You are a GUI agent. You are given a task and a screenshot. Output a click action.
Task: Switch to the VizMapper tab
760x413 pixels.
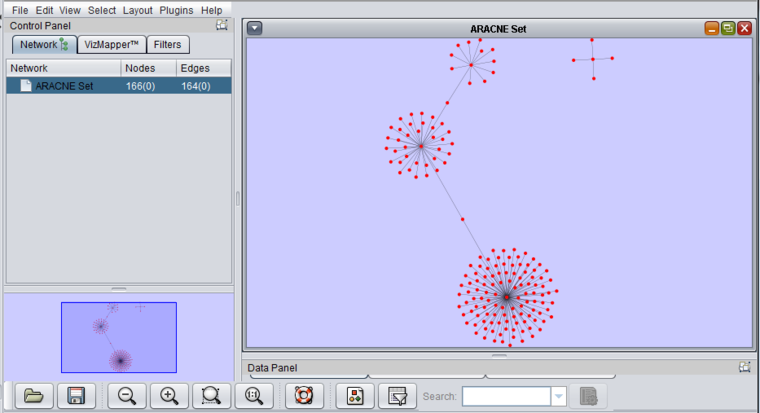coord(112,45)
